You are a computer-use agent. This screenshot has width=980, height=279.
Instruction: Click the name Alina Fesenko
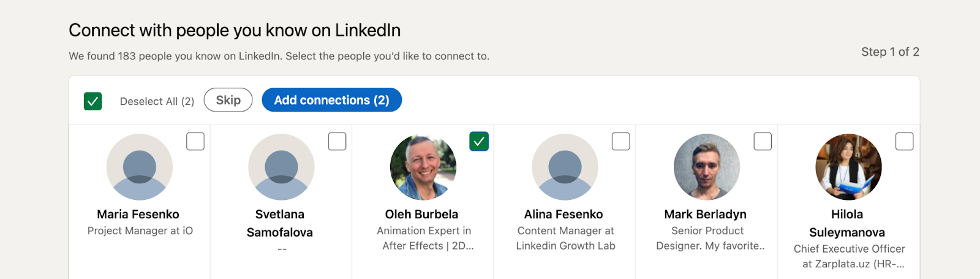[563, 214]
